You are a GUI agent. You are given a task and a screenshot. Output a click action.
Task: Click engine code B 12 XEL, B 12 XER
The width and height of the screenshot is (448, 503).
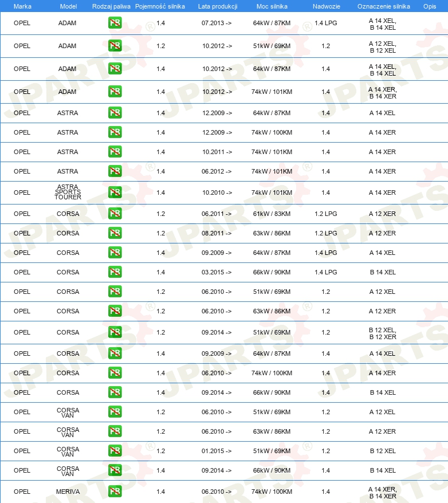coord(383,333)
